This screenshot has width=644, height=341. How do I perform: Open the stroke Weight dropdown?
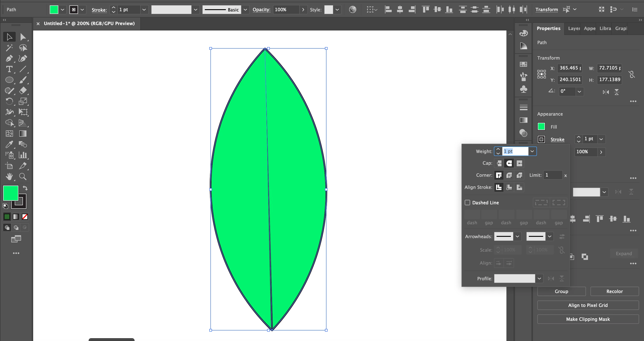point(532,151)
